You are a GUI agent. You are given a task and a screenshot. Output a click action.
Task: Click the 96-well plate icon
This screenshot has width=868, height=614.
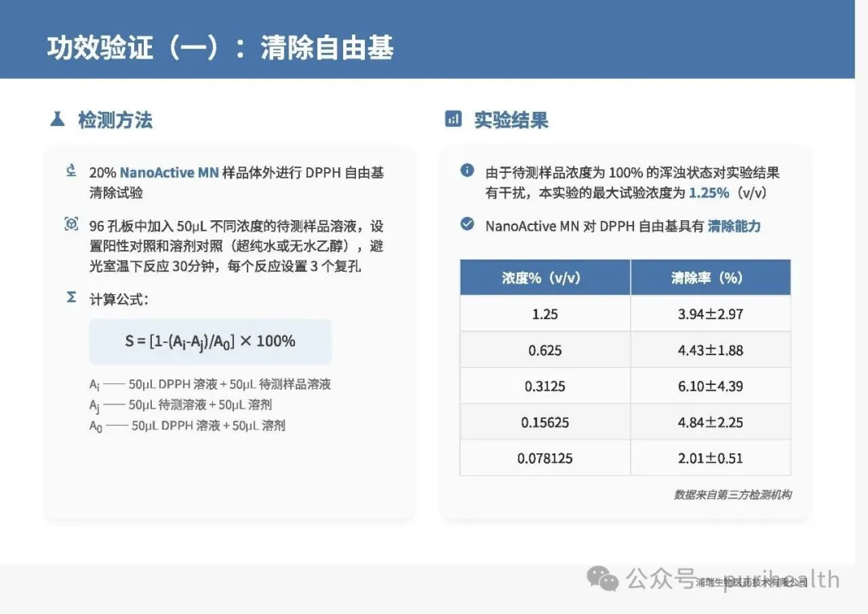point(72,224)
